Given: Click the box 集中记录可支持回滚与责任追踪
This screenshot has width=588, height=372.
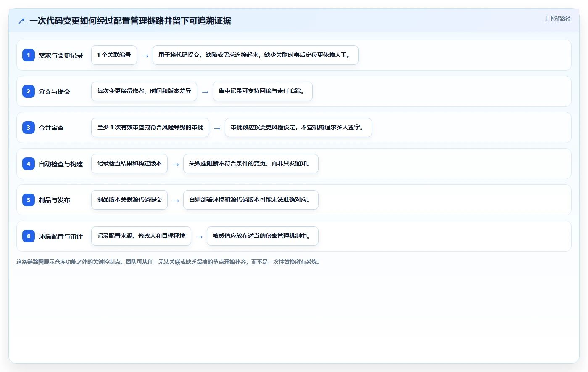Looking at the screenshot, I should 263,91.
